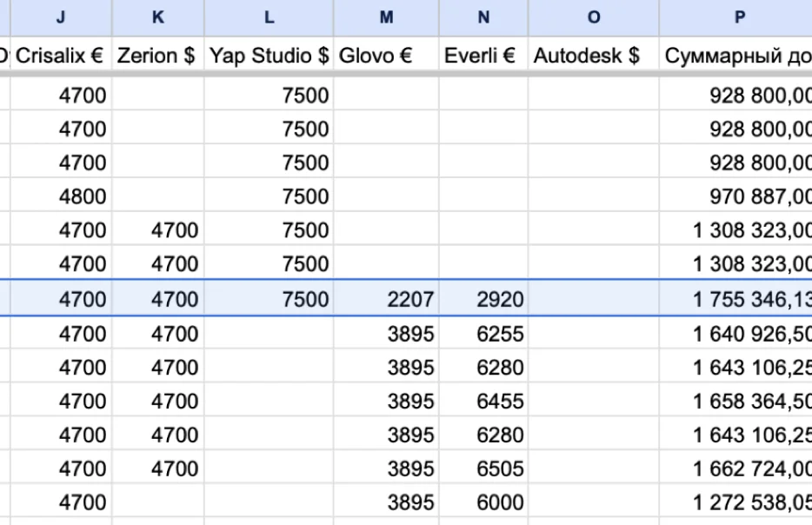Select the total cell 1 755 346,13
The width and height of the screenshot is (812, 525).
click(x=735, y=299)
